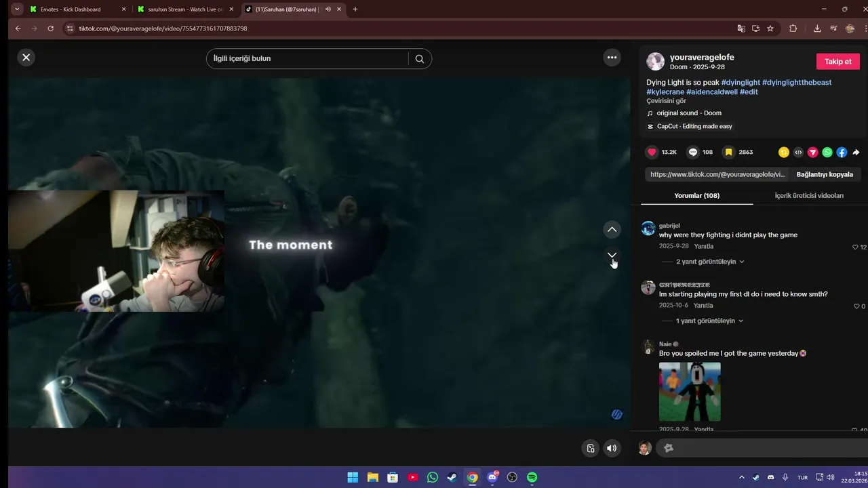Open media control icon in toolbar
This screenshot has height=488, width=868.
(833, 28)
